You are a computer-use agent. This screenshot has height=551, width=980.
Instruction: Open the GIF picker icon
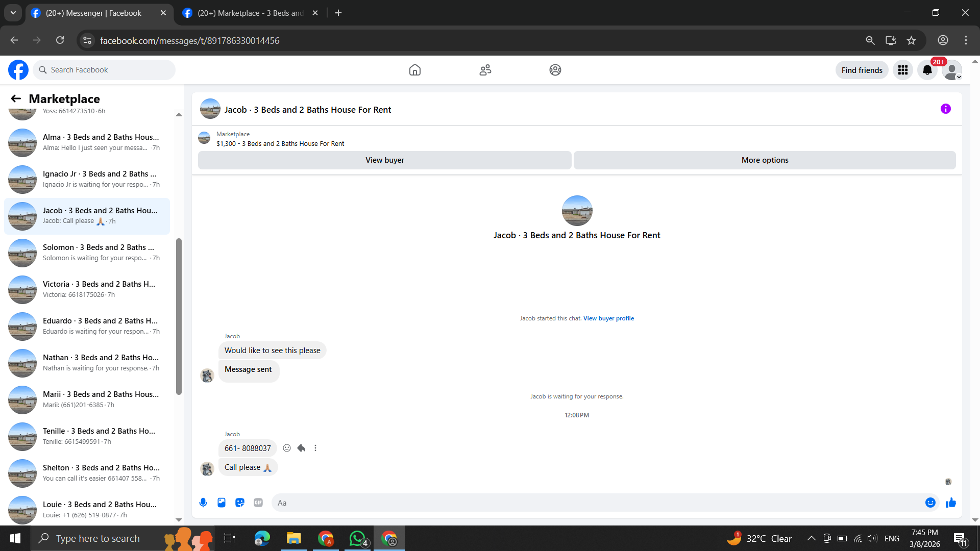coord(258,503)
